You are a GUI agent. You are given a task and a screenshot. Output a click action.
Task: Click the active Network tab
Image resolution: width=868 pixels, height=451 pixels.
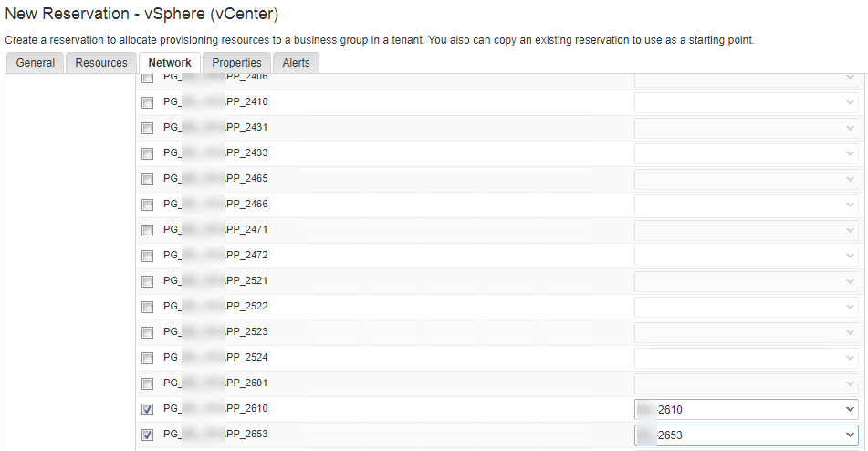[x=170, y=63]
